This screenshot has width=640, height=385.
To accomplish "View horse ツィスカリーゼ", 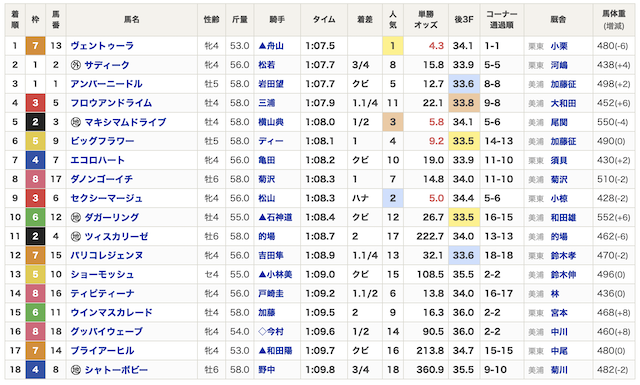I will [x=116, y=236].
